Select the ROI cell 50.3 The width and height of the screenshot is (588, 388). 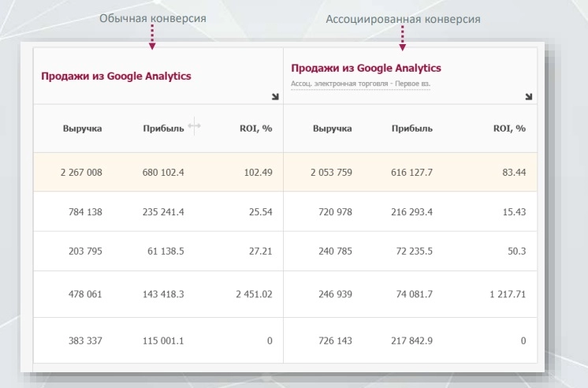pyautogui.click(x=517, y=251)
